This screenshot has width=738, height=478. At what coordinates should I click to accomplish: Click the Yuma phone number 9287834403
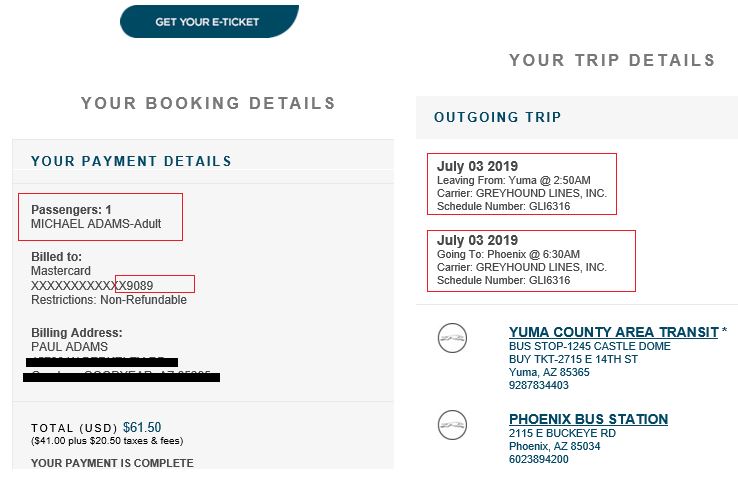click(539, 385)
